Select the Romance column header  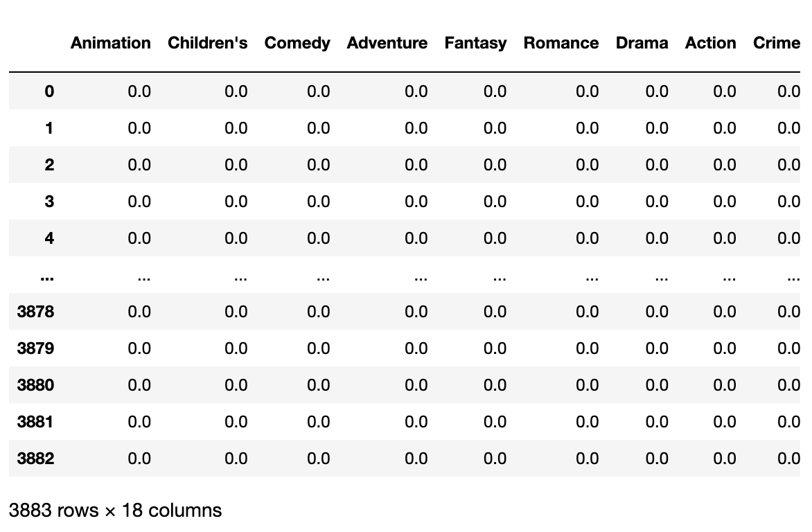point(561,43)
